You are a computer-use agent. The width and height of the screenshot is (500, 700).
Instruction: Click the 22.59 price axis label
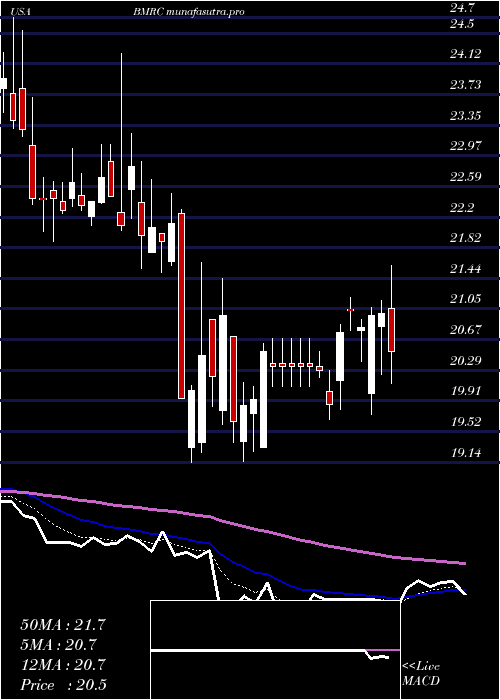466,176
